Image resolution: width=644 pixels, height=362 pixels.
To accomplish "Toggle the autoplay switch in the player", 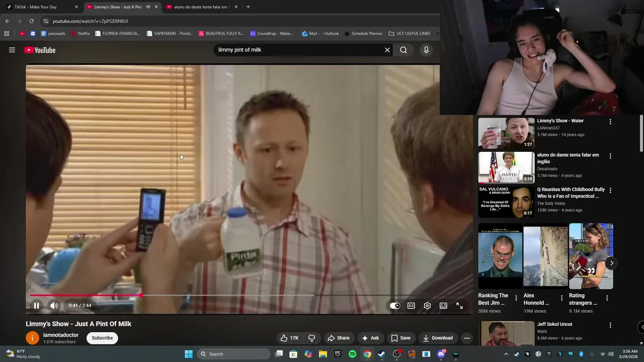I will (x=395, y=305).
